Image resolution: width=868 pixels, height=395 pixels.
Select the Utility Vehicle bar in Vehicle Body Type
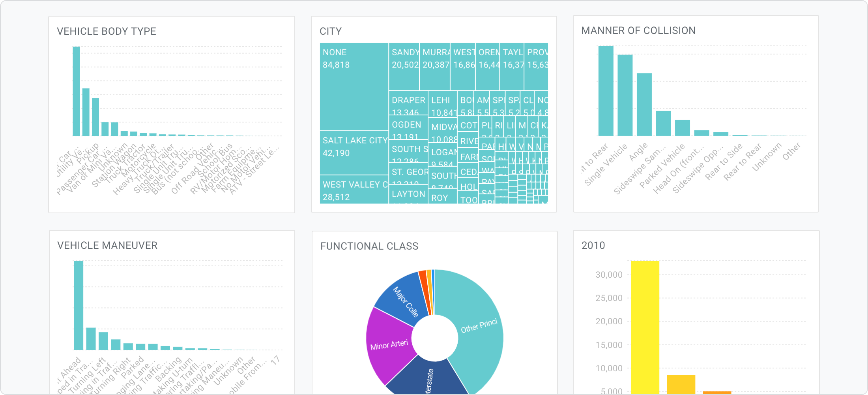point(86,112)
